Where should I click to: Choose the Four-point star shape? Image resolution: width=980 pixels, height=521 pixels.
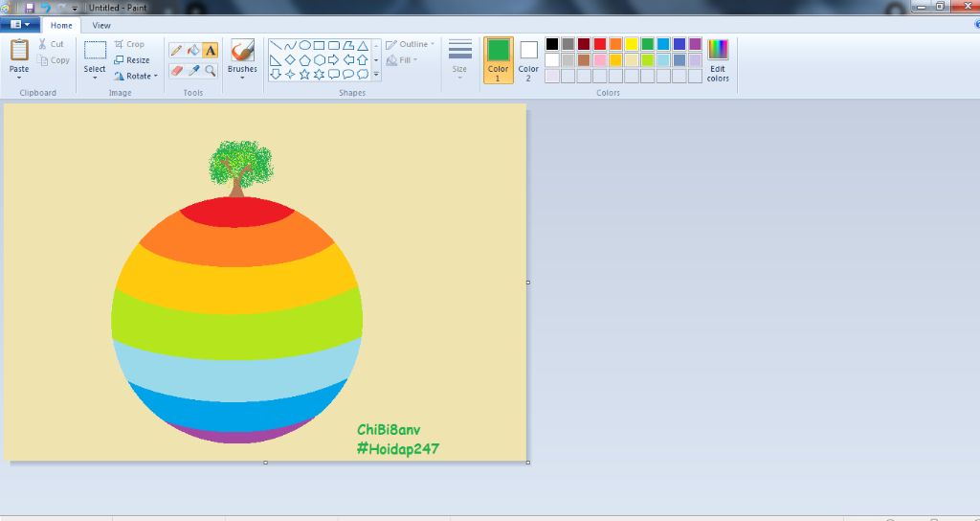tap(290, 75)
